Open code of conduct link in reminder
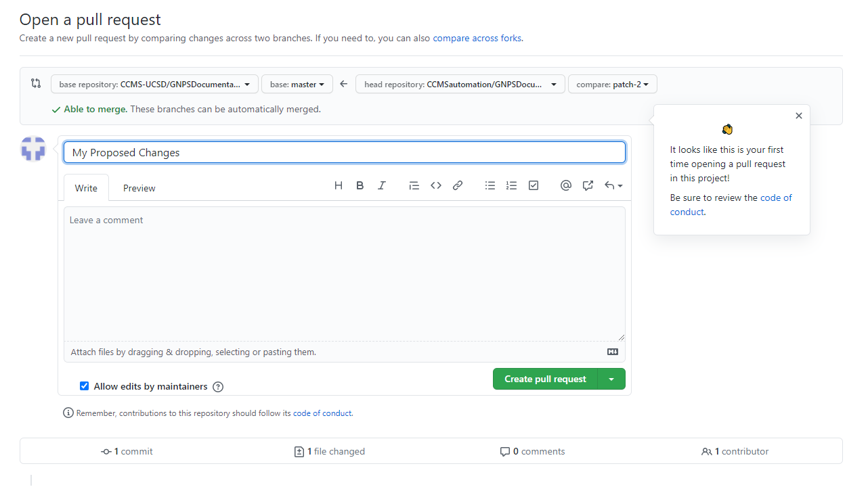This screenshot has height=487, width=868. click(322, 413)
